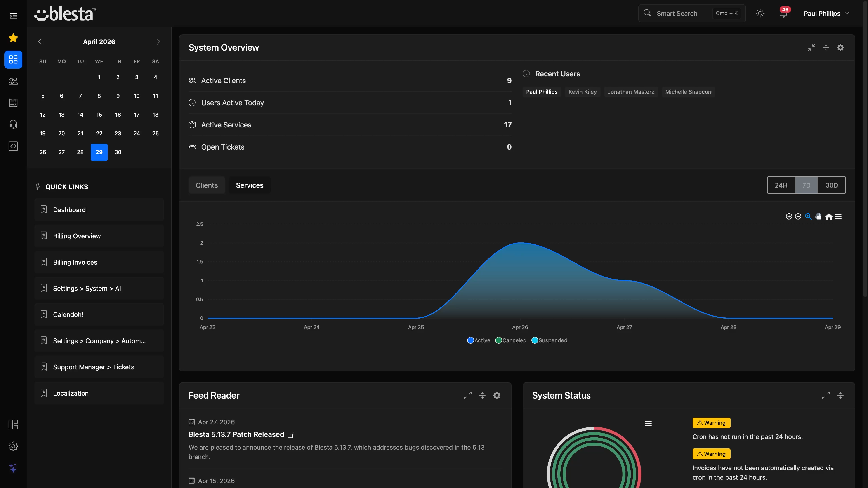Image resolution: width=868 pixels, height=488 pixels.
Task: Open Feed Reader settings gear
Action: (497, 395)
